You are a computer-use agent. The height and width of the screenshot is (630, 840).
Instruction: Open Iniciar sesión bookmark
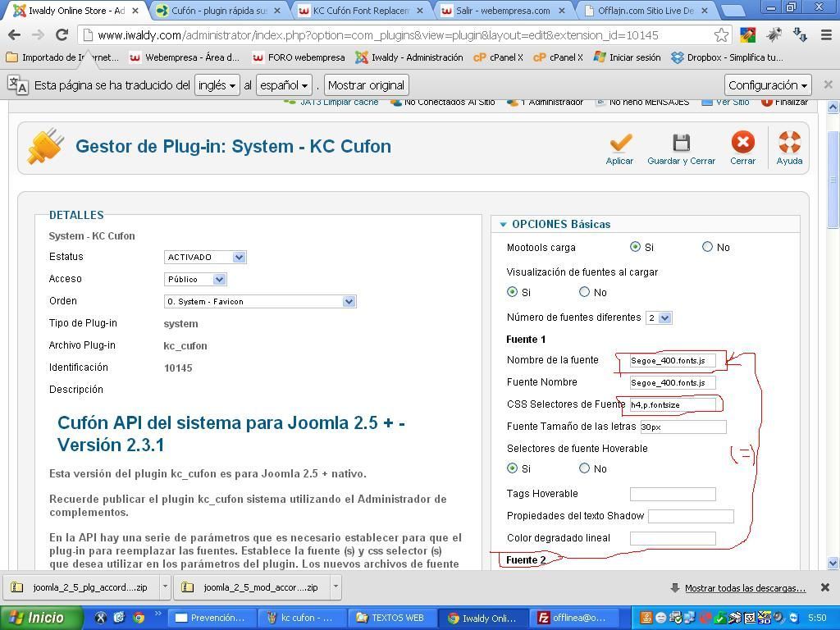pos(628,57)
